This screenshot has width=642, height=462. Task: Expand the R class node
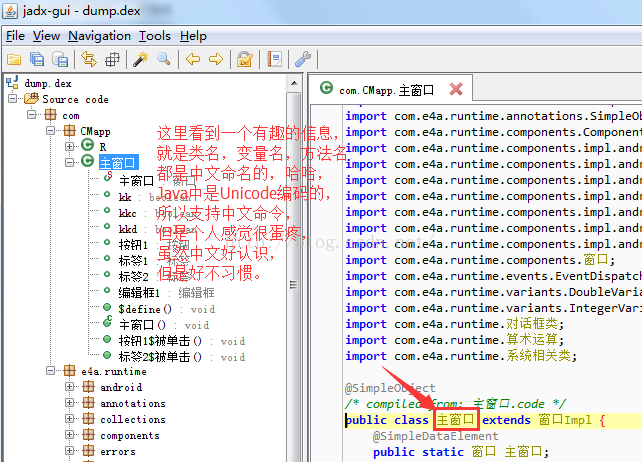69,147
